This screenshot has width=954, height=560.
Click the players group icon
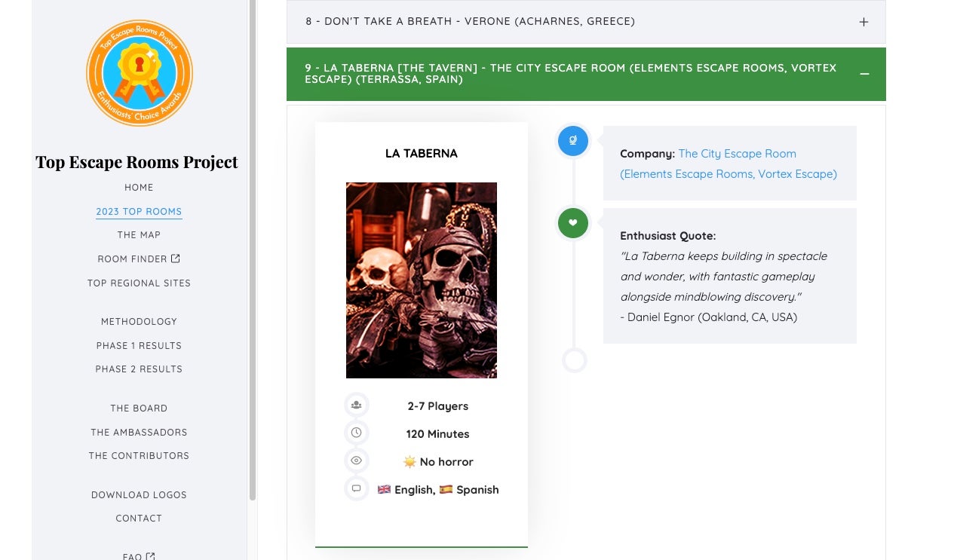coord(356,405)
